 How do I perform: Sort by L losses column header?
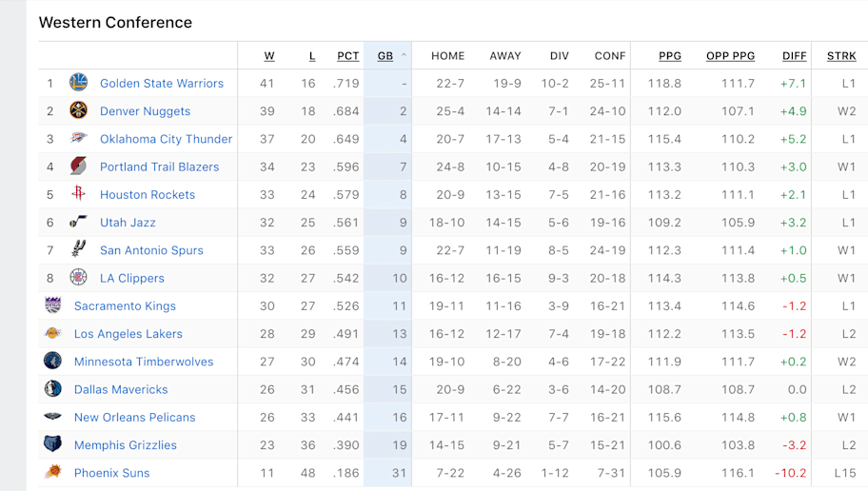[312, 56]
